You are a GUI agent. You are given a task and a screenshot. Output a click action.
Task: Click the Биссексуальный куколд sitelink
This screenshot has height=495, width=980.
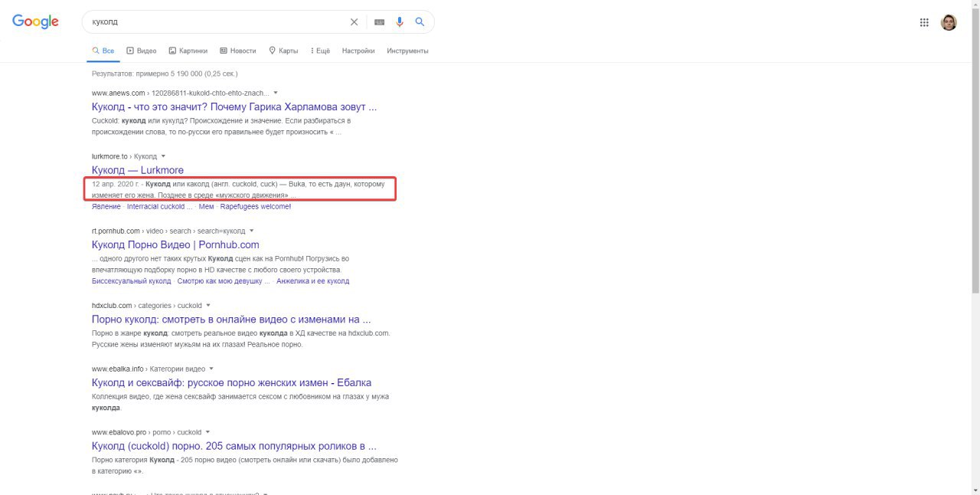[x=132, y=280]
